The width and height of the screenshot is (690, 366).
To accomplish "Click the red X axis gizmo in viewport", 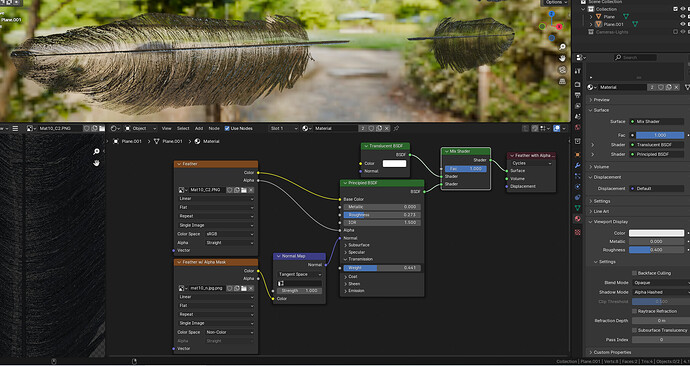I will [x=559, y=26].
